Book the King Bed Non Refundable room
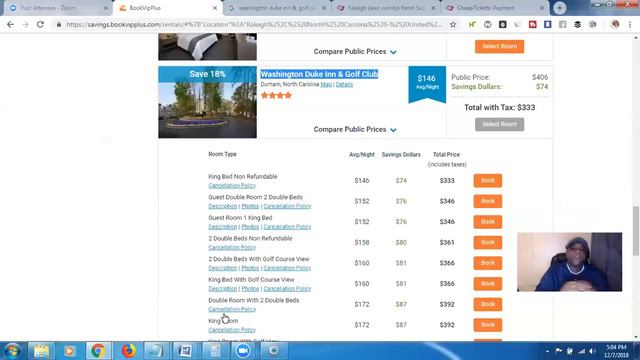 coord(488,180)
